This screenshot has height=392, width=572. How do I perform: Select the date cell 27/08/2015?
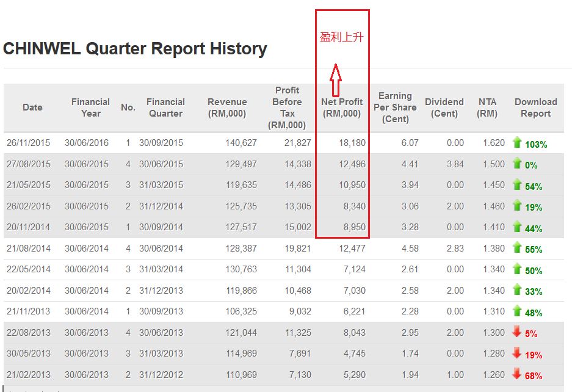pyautogui.click(x=28, y=164)
